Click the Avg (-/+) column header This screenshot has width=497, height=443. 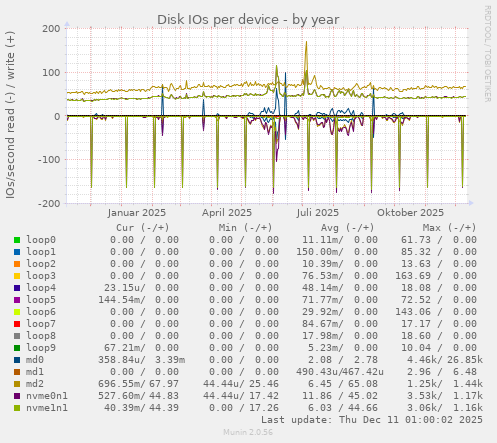pyautogui.click(x=348, y=228)
